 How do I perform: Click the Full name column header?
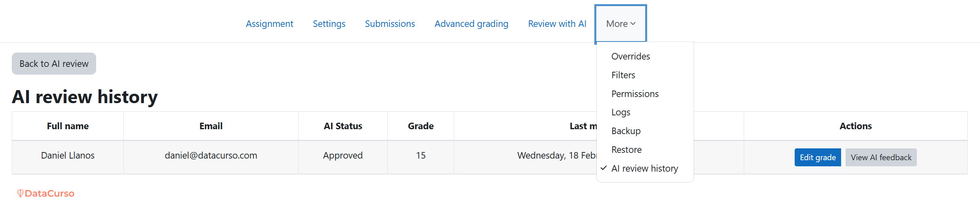(68, 126)
